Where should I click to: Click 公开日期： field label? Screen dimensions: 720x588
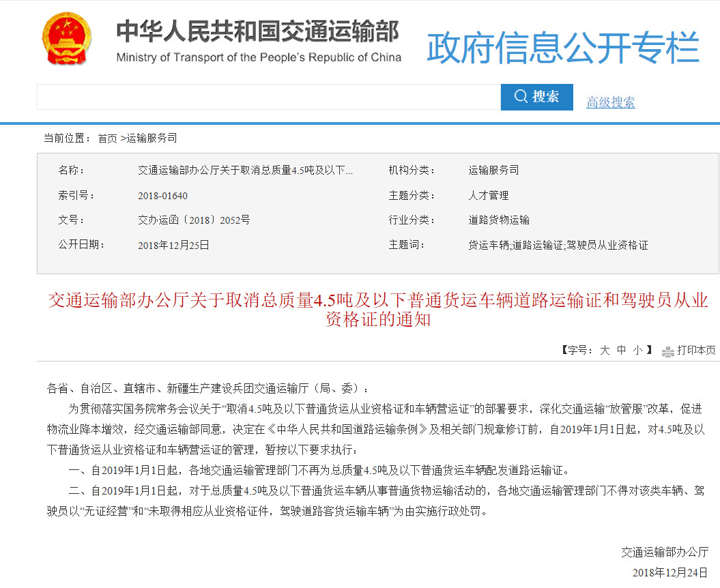pos(81,245)
